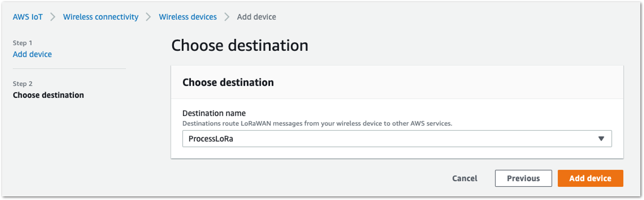644x200 pixels.
Task: Return to Step 1 Add device link
Action: coord(32,54)
